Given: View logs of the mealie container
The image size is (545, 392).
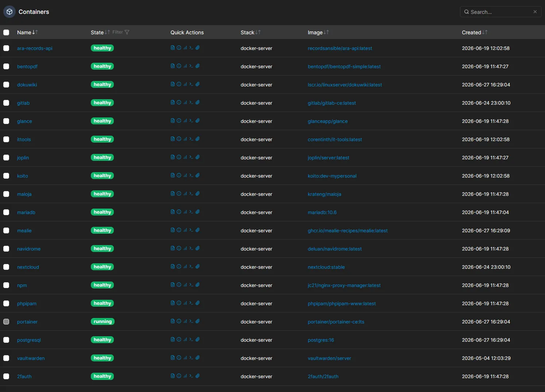Looking at the screenshot, I should click(x=173, y=230).
